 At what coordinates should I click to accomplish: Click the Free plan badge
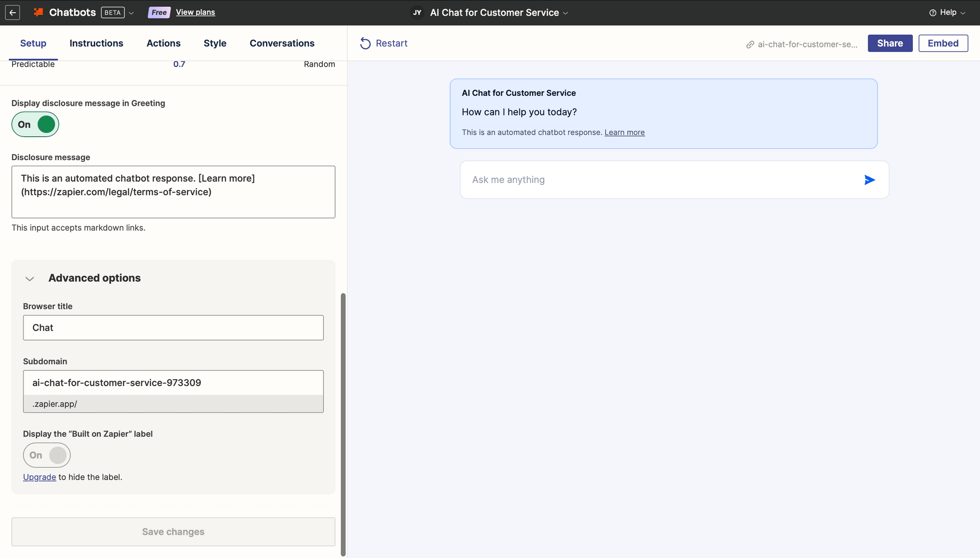(158, 12)
